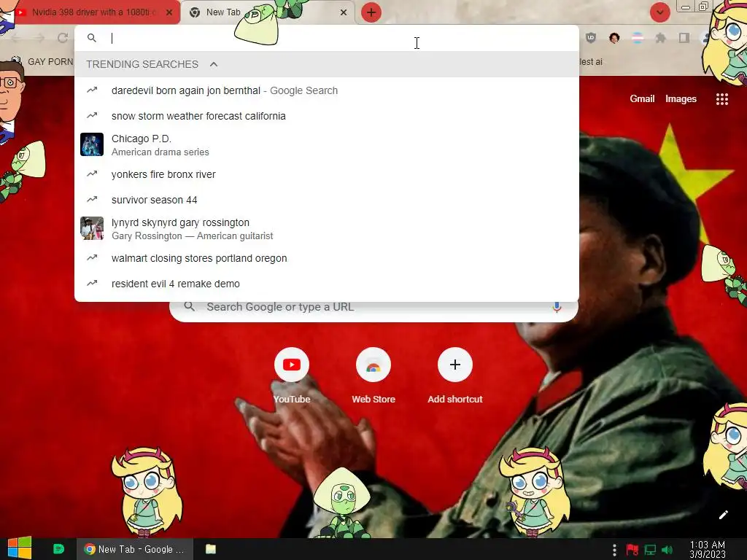Image resolution: width=747 pixels, height=560 pixels.
Task: Open the bookmark in the bookmarks bar's left corner
Action: point(42,62)
